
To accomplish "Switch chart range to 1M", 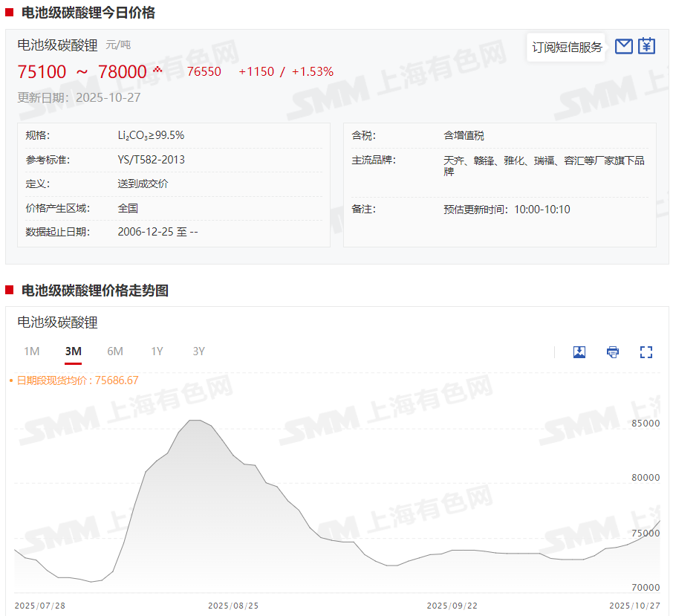I will [x=31, y=351].
